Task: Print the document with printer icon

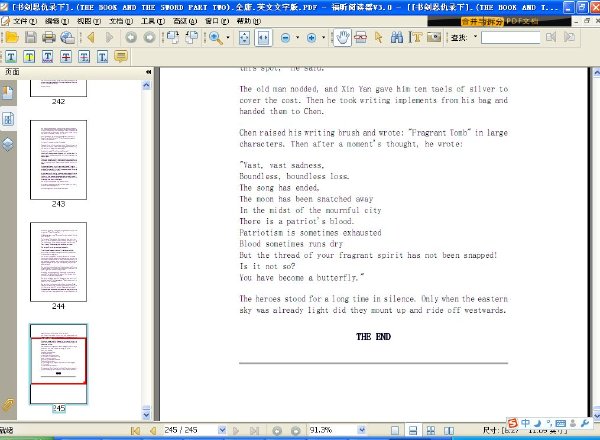Action: click(49, 37)
